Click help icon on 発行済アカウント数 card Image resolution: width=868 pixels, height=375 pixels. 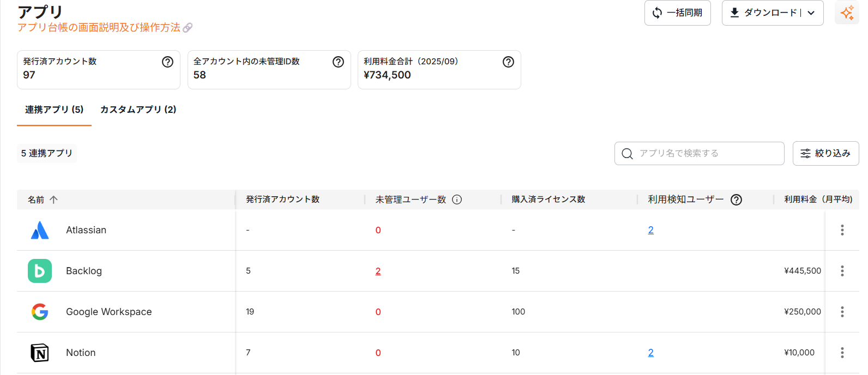[167, 62]
